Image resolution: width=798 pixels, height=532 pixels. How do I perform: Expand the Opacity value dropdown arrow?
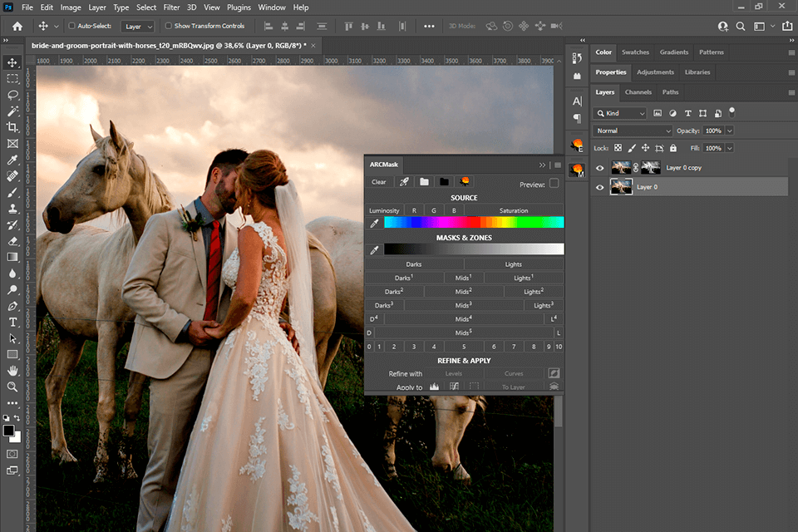click(x=730, y=131)
